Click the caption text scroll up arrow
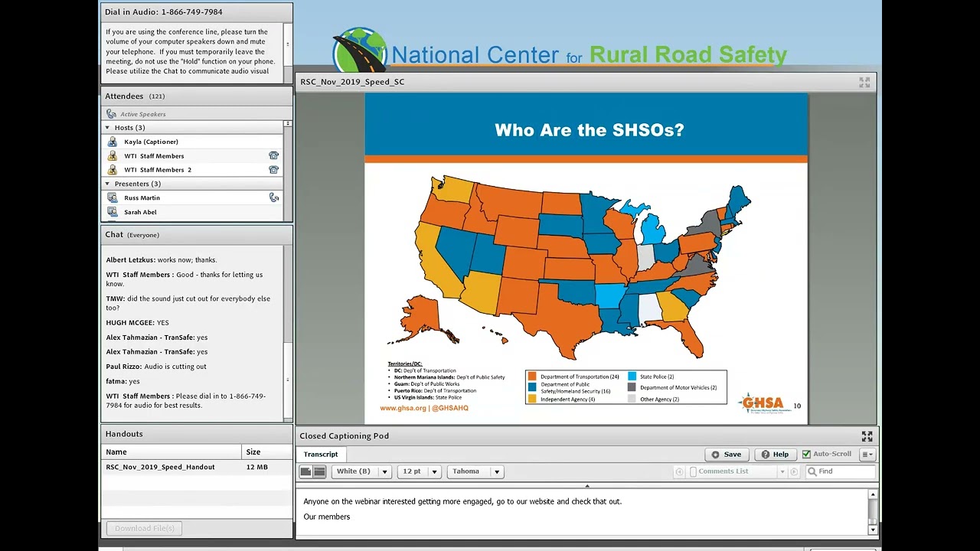The width and height of the screenshot is (980, 551). 872,495
